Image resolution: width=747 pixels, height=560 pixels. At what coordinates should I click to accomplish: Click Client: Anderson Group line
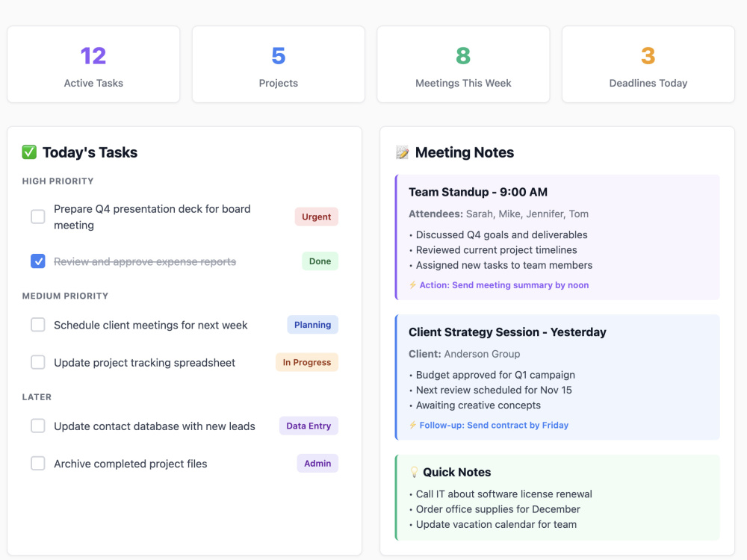pyautogui.click(x=464, y=354)
